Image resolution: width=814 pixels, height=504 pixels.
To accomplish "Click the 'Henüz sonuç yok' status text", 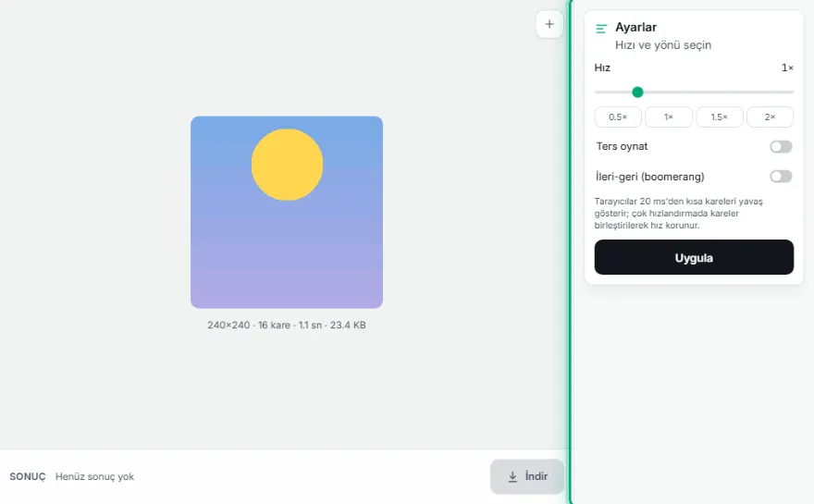I will 94,476.
